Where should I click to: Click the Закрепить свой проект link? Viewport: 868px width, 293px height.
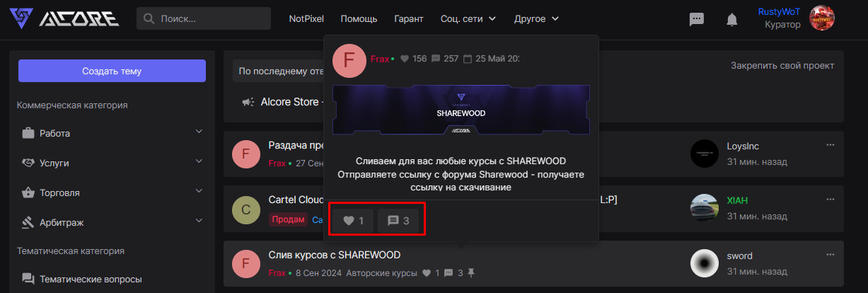(x=782, y=66)
